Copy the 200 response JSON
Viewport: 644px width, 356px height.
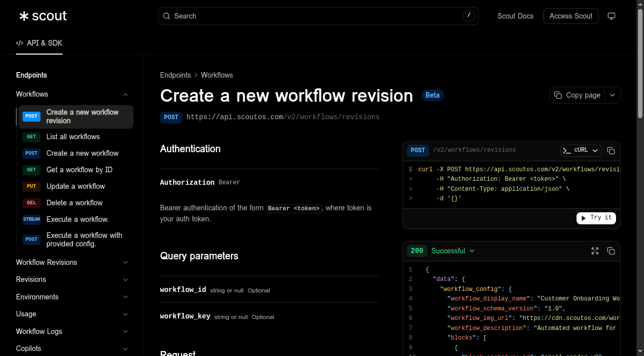click(611, 251)
